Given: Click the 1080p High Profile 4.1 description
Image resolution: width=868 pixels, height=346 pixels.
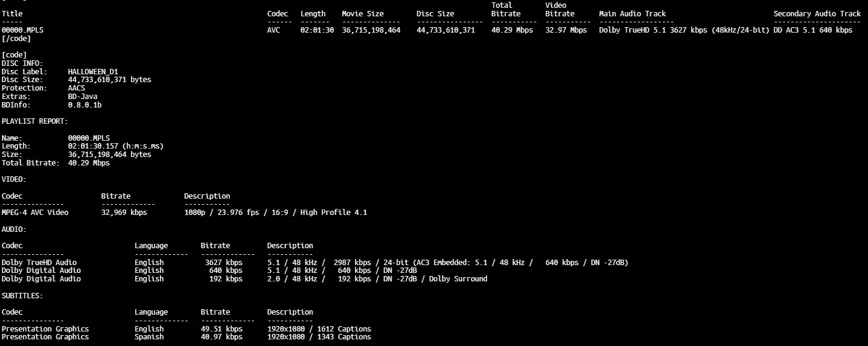Looking at the screenshot, I should click(x=275, y=213).
